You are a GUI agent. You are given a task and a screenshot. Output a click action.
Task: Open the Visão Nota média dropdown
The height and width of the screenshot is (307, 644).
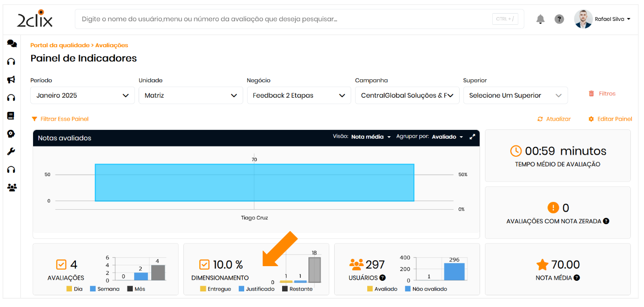tap(371, 137)
